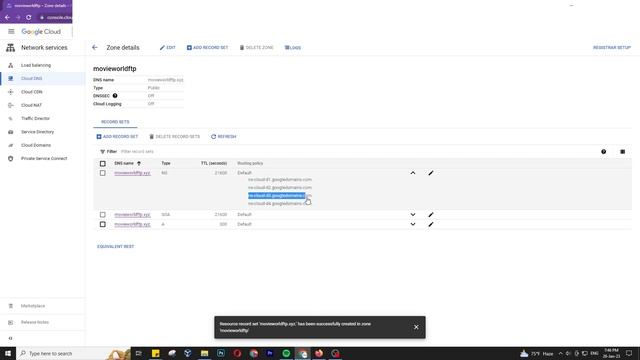Click the browser address bar
Viewport: 640px width, 360px height.
coord(56,18)
